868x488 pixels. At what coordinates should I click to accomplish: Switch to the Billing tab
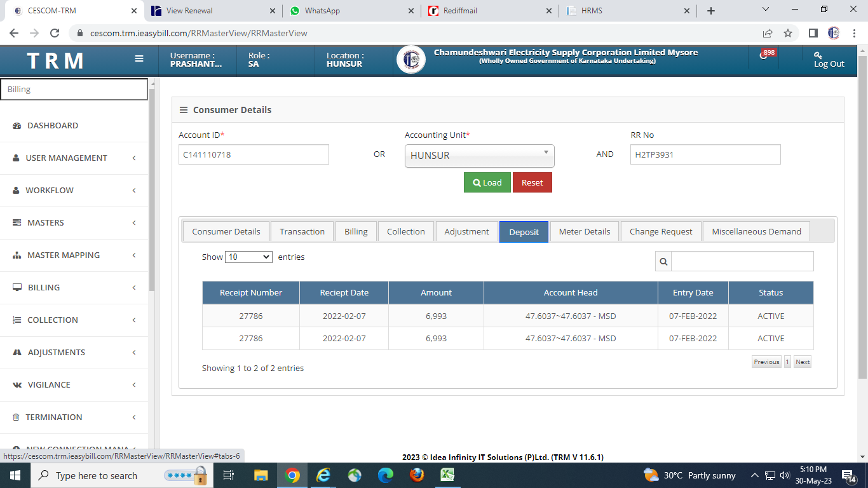356,231
